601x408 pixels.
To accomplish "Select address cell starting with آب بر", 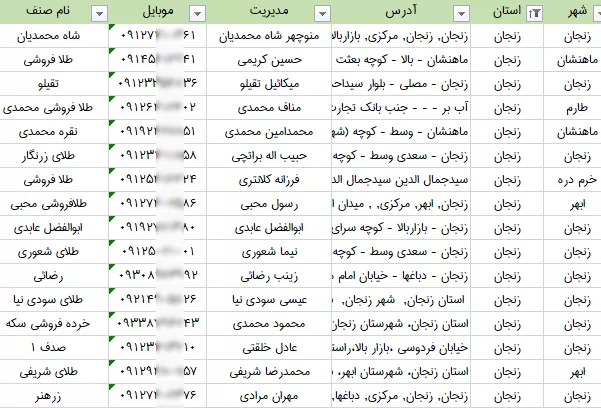I will coord(401,108).
